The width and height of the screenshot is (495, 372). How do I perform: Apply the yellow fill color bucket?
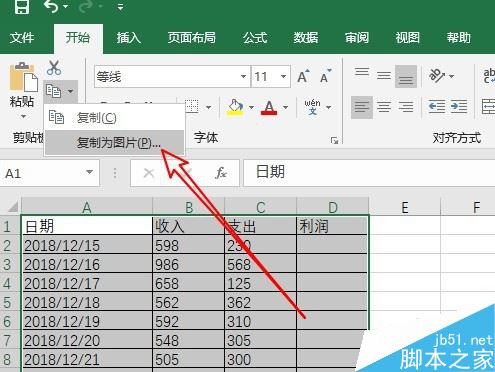pos(235,107)
